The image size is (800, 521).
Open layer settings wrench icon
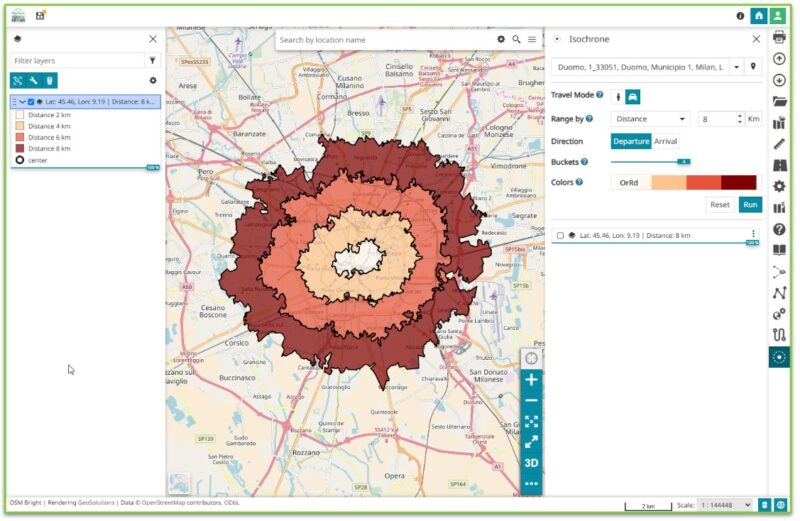click(x=34, y=81)
